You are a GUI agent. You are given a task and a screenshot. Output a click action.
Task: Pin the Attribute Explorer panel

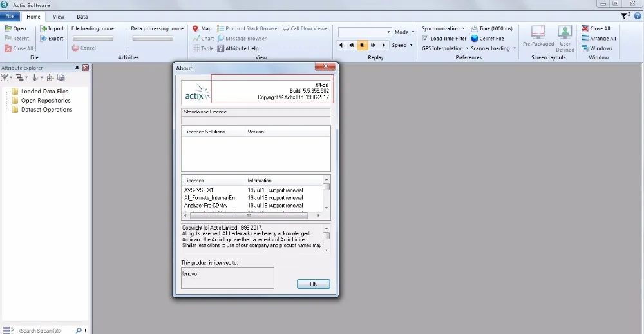[x=77, y=68]
